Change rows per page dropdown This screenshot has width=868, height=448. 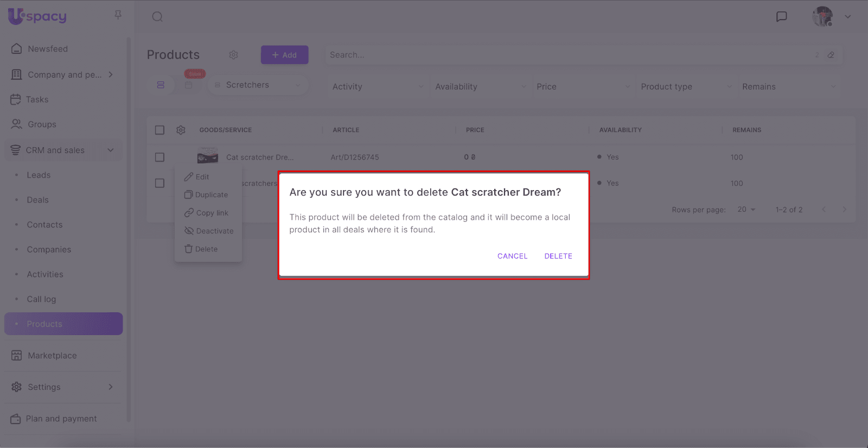(x=746, y=210)
